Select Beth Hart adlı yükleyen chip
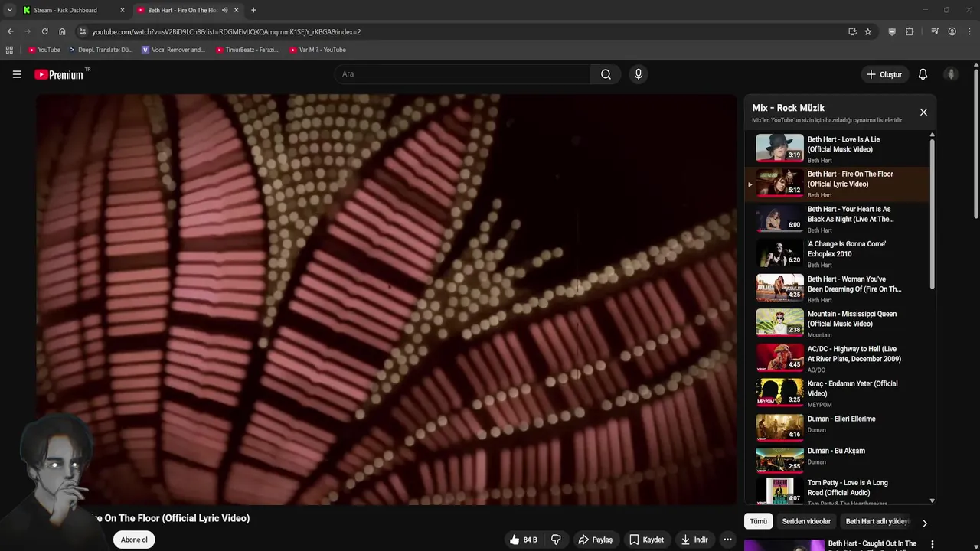The width and height of the screenshot is (980, 551). click(x=877, y=521)
